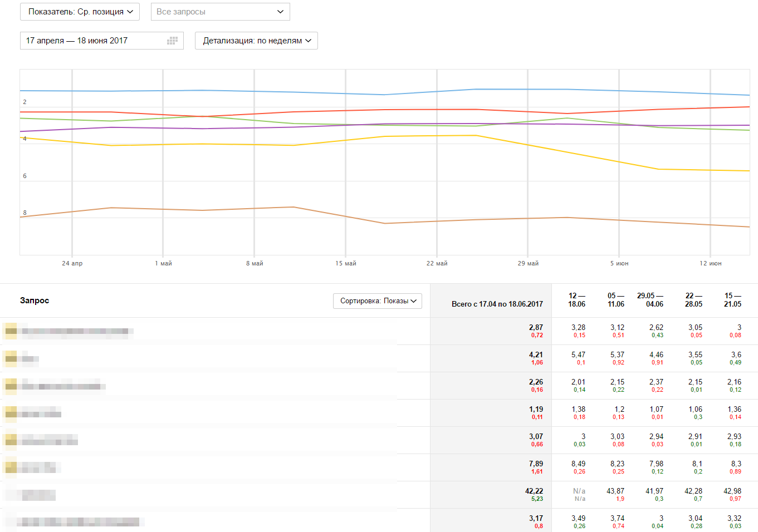
Task: Click the color marker of the 2,26 row
Action: (x=11, y=386)
